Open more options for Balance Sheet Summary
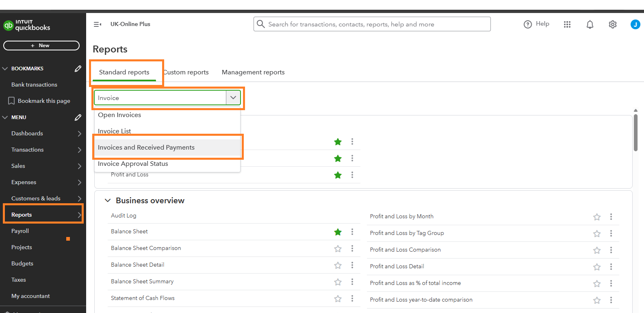Viewport: 644px width, 313px height. (352, 282)
